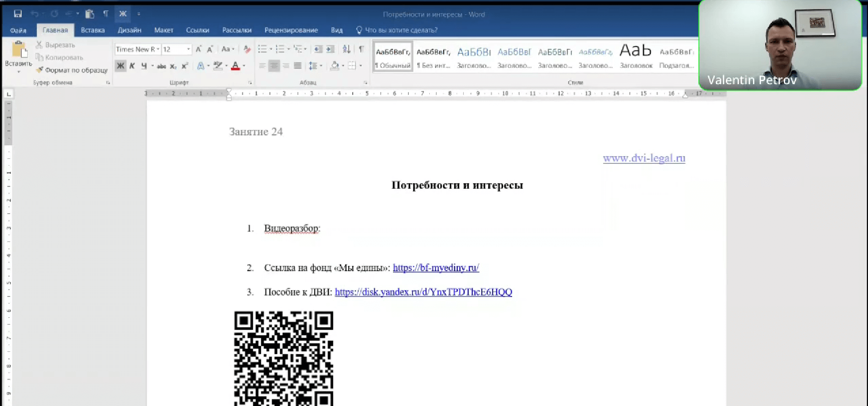Image resolution: width=868 pixels, height=406 pixels.
Task: Switch to the Рецензирование tab
Action: (x=291, y=30)
